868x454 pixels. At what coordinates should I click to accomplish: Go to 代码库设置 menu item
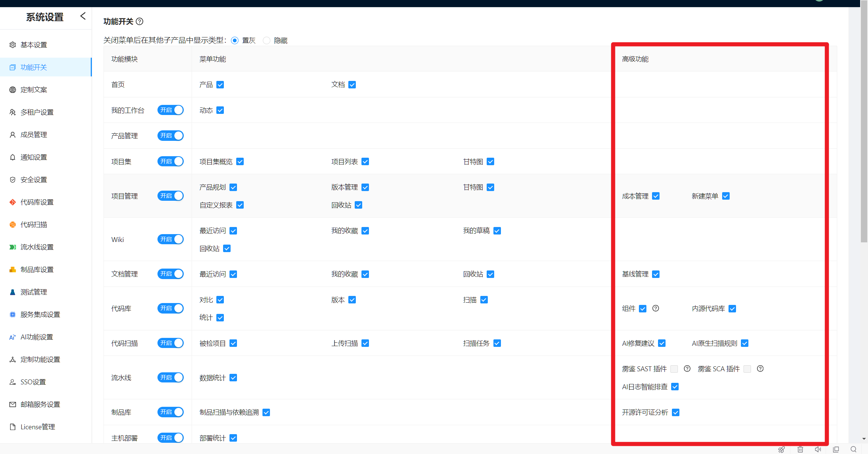click(x=37, y=202)
